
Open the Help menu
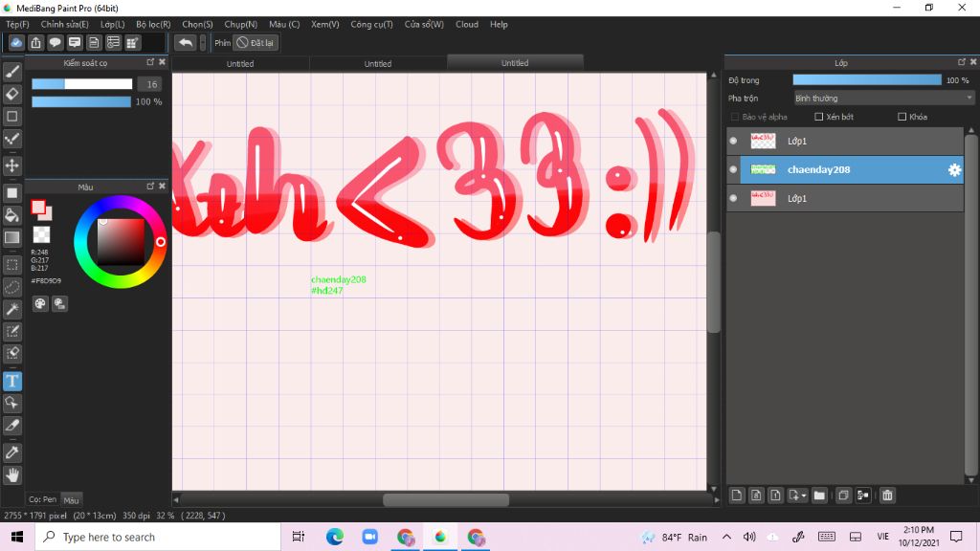click(x=499, y=24)
